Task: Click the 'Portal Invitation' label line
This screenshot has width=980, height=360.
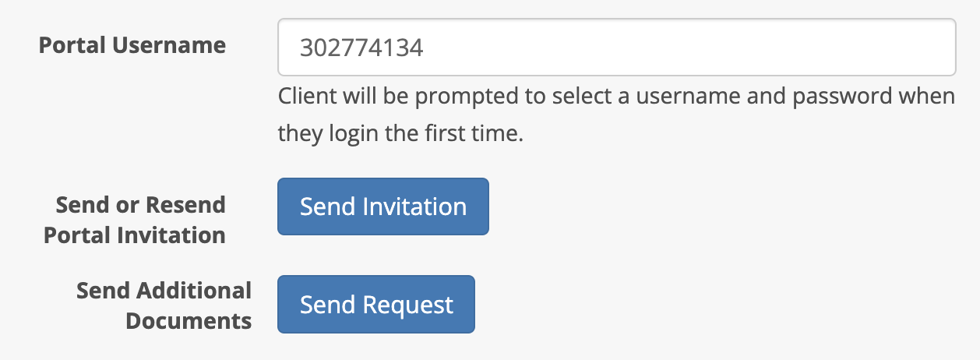Action: point(135,235)
